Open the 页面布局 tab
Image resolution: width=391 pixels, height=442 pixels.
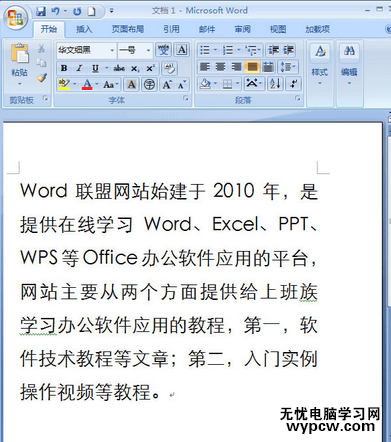128,29
